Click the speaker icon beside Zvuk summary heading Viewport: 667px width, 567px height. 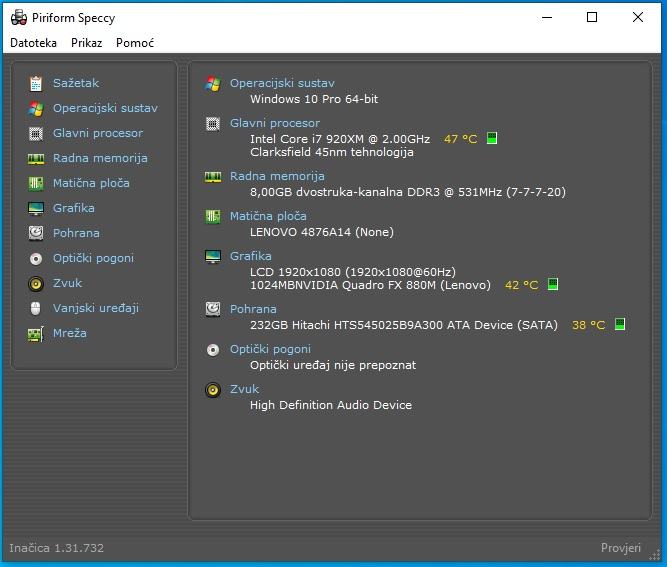point(213,390)
